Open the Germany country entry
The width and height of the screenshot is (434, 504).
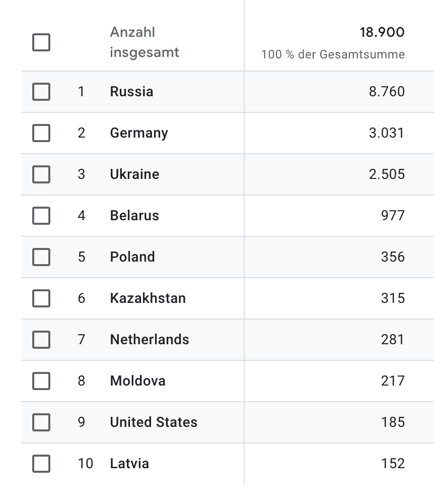139,134
